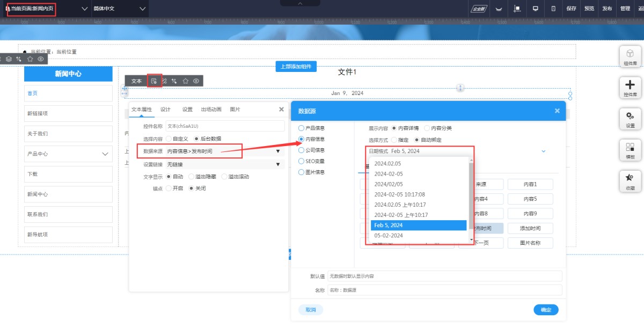Switch to desktop monitor preview icon
This screenshot has height=334, width=644.
[x=535, y=9]
